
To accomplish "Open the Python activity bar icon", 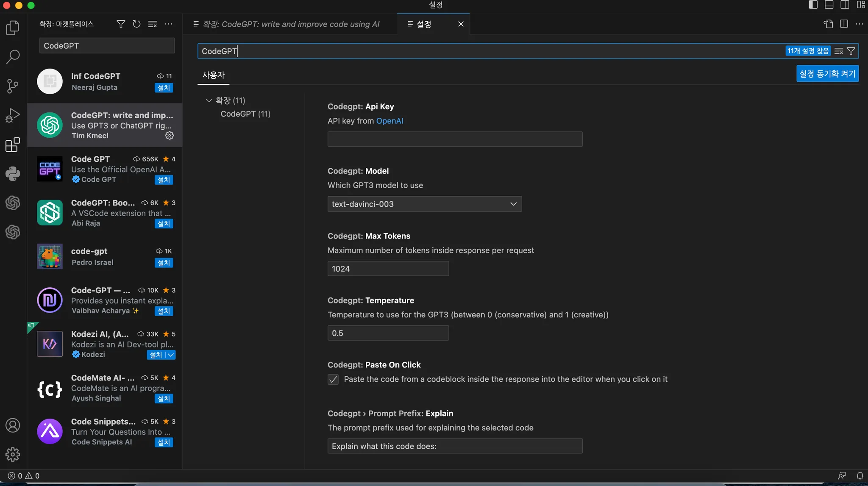I will [x=13, y=173].
